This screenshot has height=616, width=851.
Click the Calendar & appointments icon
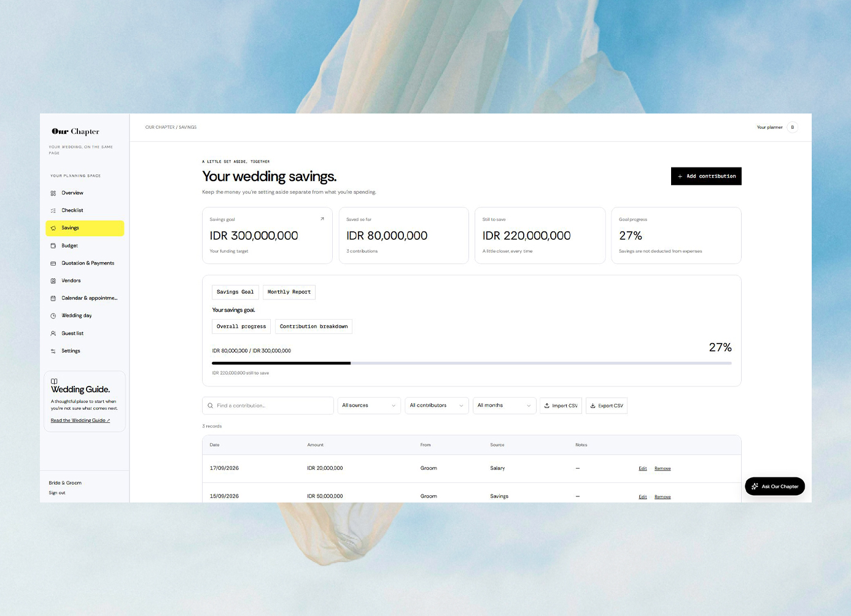(53, 298)
